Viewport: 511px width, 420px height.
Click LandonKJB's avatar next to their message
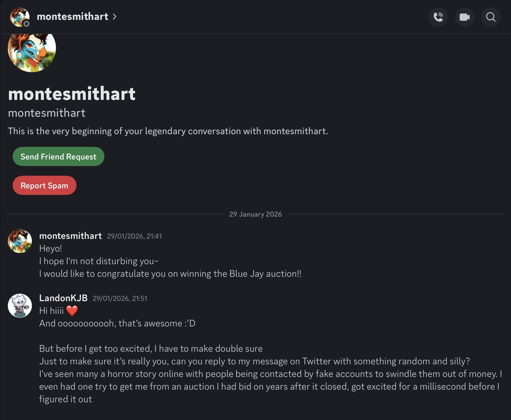pyautogui.click(x=20, y=306)
